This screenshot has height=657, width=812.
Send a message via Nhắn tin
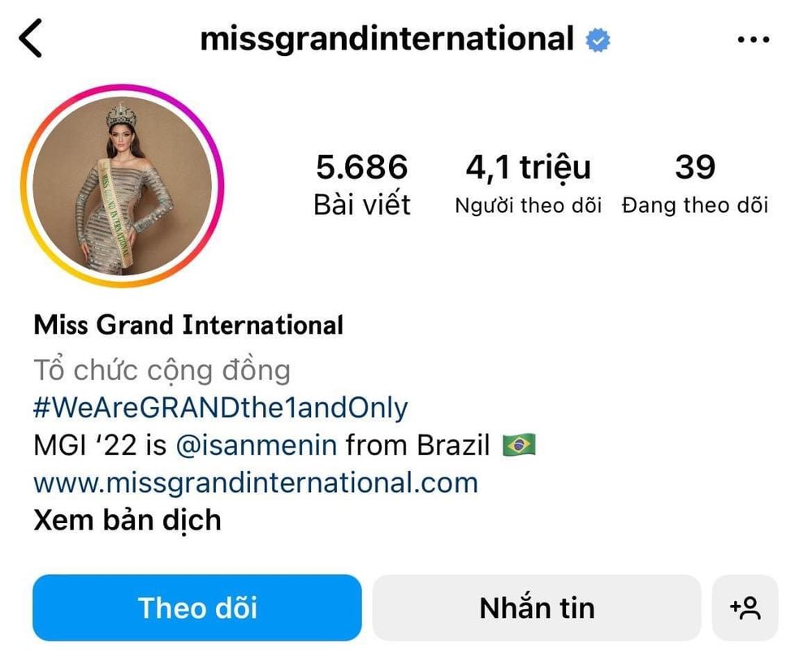click(537, 607)
